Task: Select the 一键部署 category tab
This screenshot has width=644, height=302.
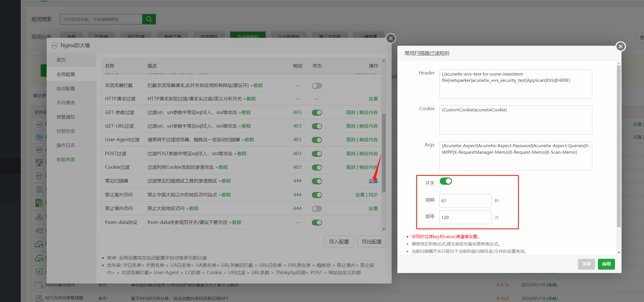Action: click(368, 35)
